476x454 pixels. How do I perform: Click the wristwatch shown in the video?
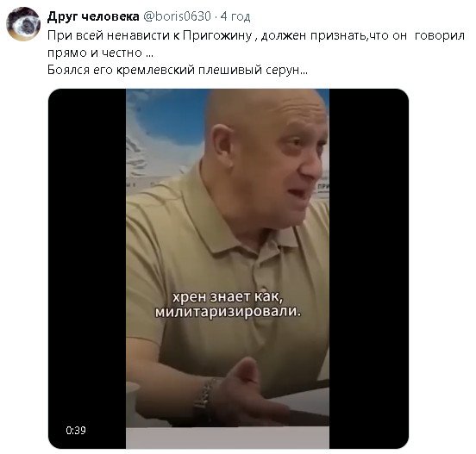pos(203,400)
